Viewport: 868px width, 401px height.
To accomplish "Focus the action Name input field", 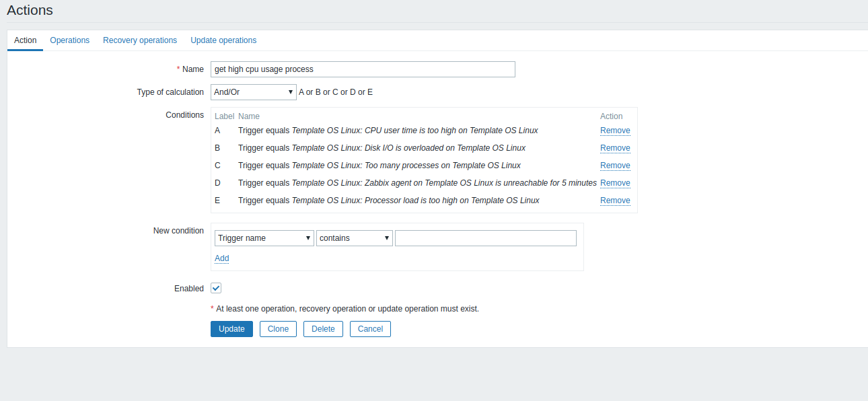I will tap(363, 69).
